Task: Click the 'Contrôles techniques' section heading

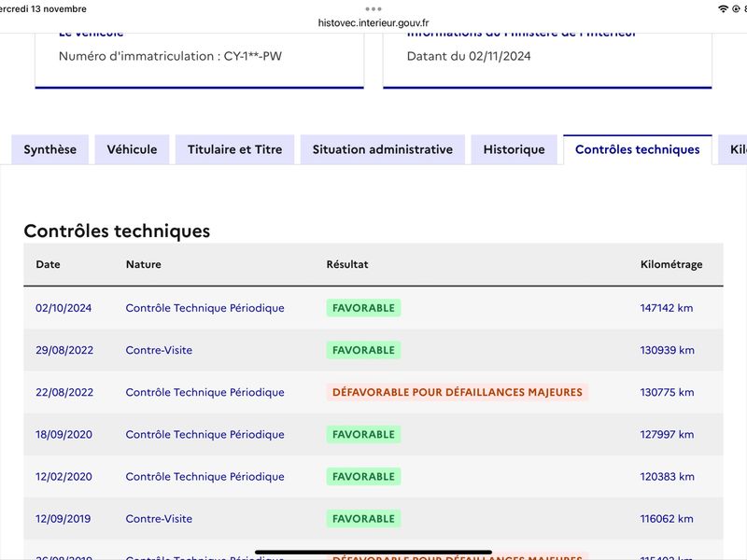Action: pyautogui.click(x=117, y=231)
